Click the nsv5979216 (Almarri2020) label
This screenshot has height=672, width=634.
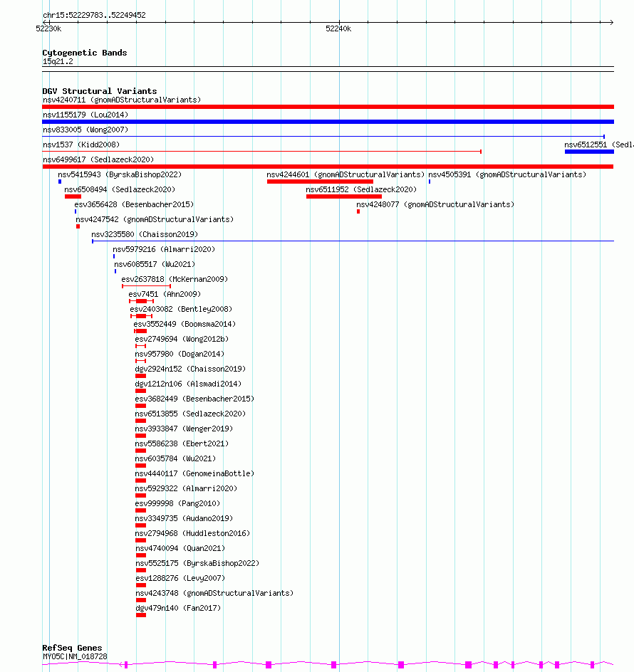click(x=164, y=250)
